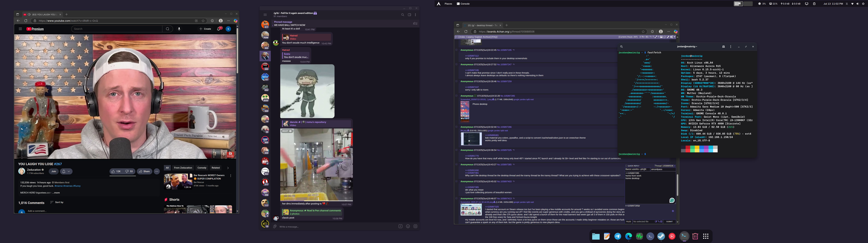Like the Zeducation video (12K)
The image size is (868, 243).
(x=116, y=171)
